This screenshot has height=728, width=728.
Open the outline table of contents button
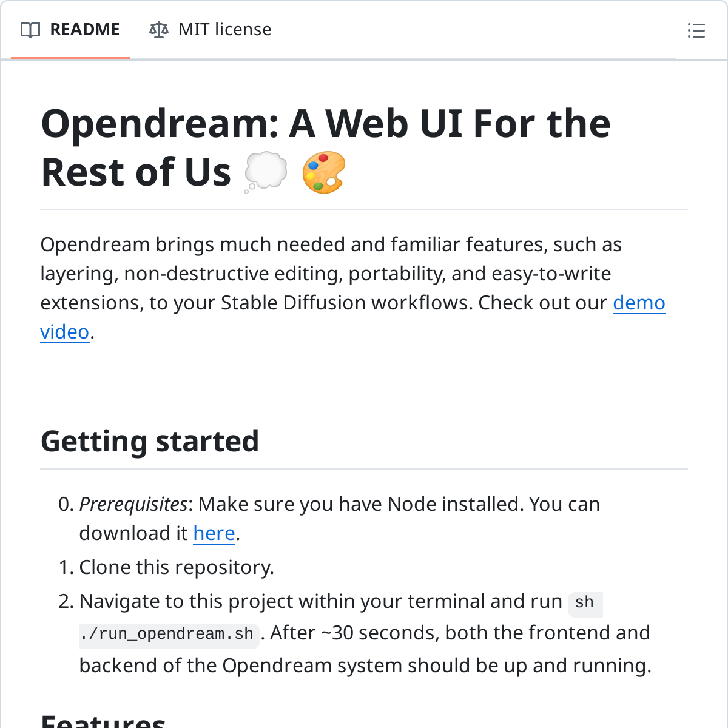[696, 30]
